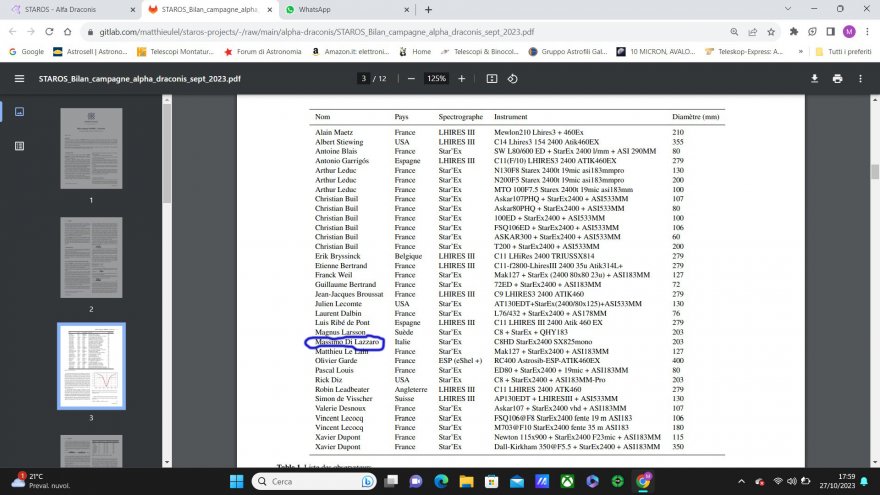Open PDF more actions menu

[861, 78]
